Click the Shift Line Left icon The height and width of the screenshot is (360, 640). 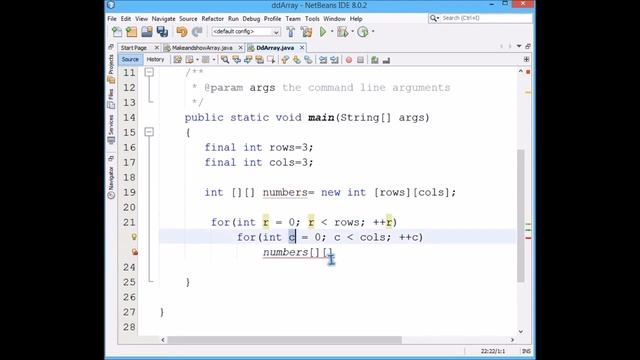[x=323, y=60]
